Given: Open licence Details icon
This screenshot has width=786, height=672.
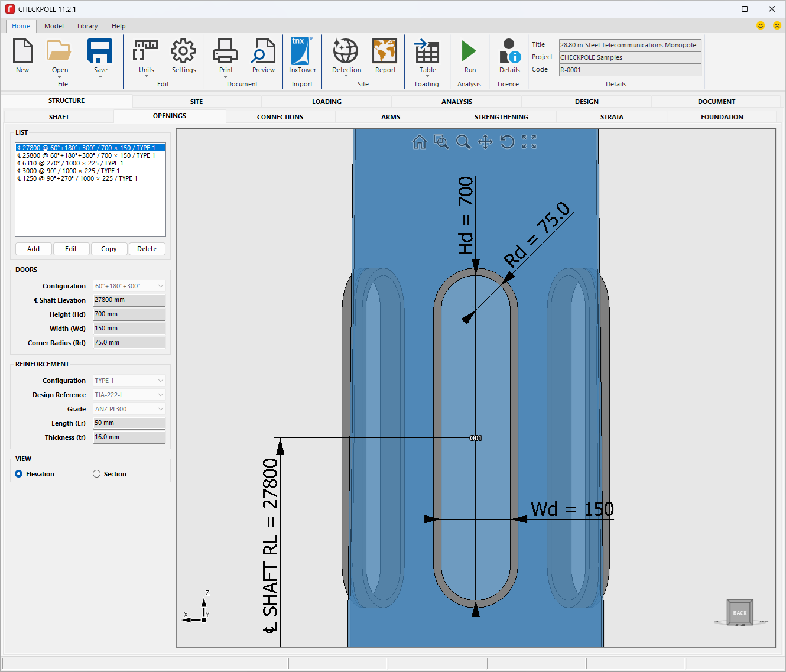Looking at the screenshot, I should coord(509,51).
